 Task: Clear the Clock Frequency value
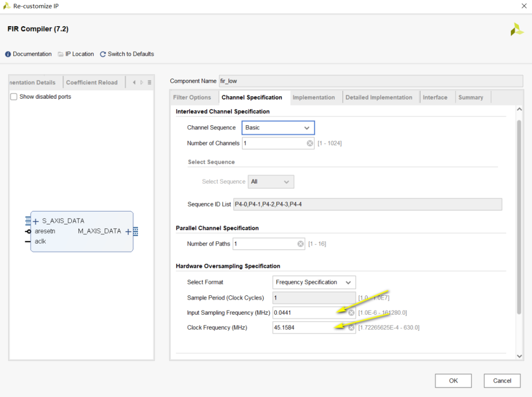(x=351, y=327)
